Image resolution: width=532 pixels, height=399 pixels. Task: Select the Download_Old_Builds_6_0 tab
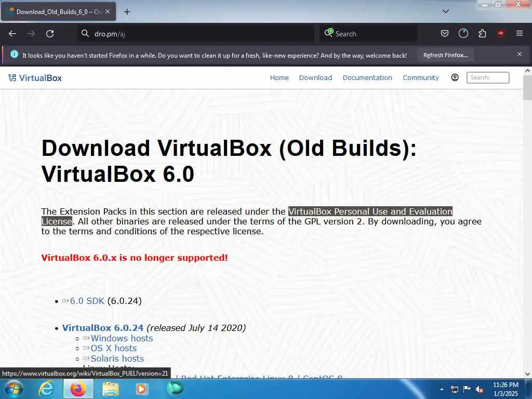click(x=58, y=11)
